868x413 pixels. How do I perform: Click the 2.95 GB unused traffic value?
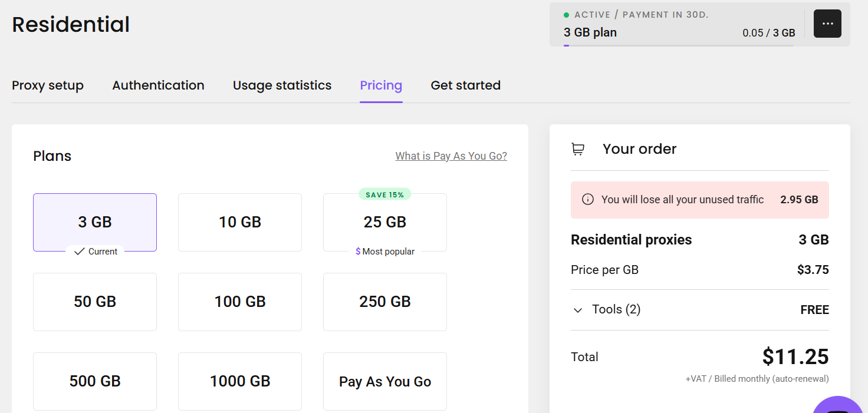point(799,200)
